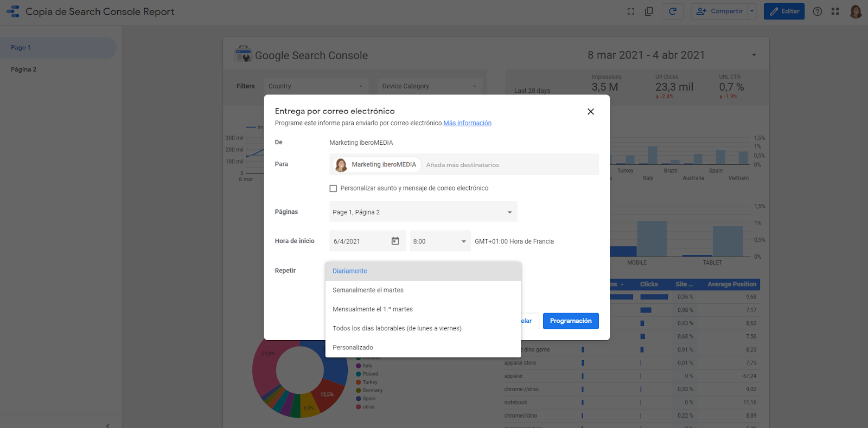Click the Programación button
The width and height of the screenshot is (868, 428).
click(571, 321)
